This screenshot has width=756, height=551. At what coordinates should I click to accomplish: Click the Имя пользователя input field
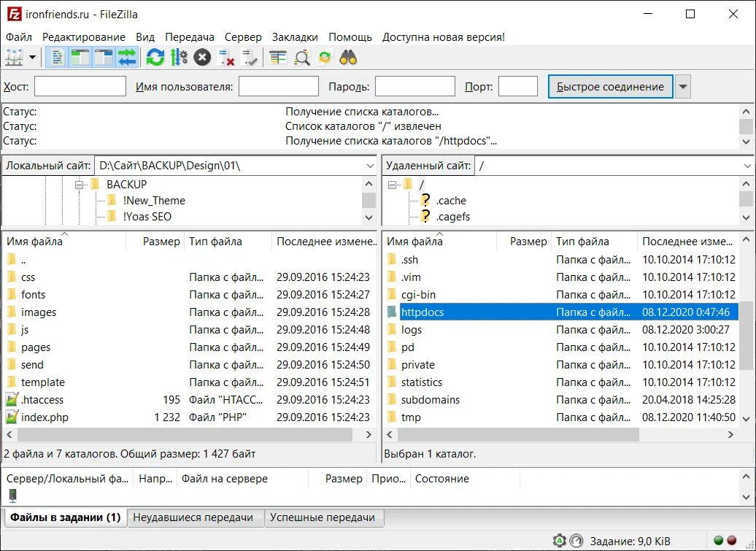279,86
